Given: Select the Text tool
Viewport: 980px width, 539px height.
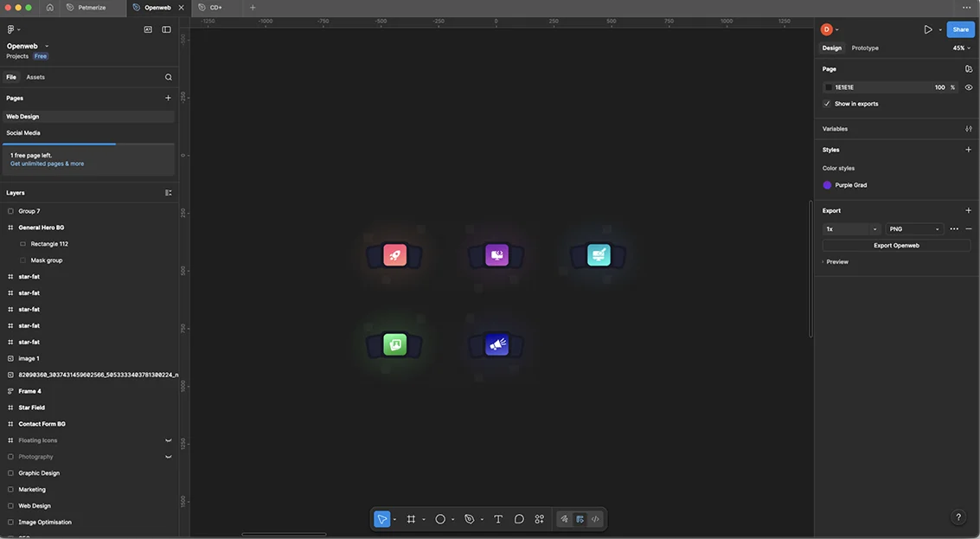Looking at the screenshot, I should click(x=498, y=519).
